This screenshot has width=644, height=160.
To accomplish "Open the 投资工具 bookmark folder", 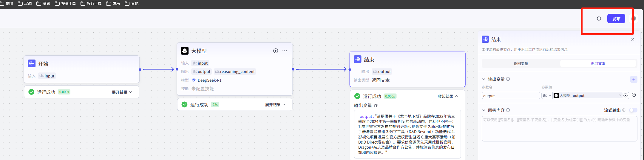I will tap(65, 4).
